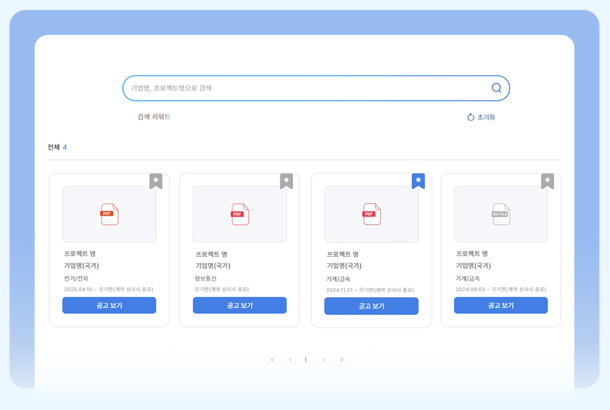Bookmark the fourth card with NO FILE
Viewport: 610px width, 410px height.
pyautogui.click(x=547, y=181)
